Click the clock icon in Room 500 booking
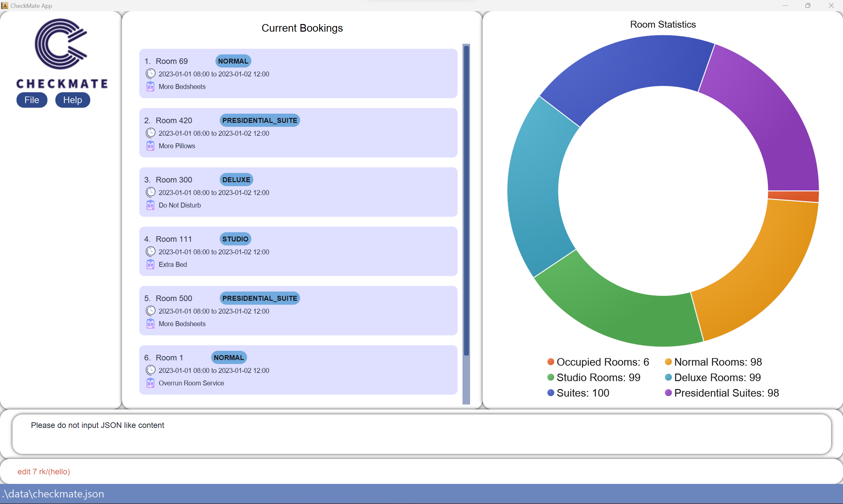 tap(151, 311)
